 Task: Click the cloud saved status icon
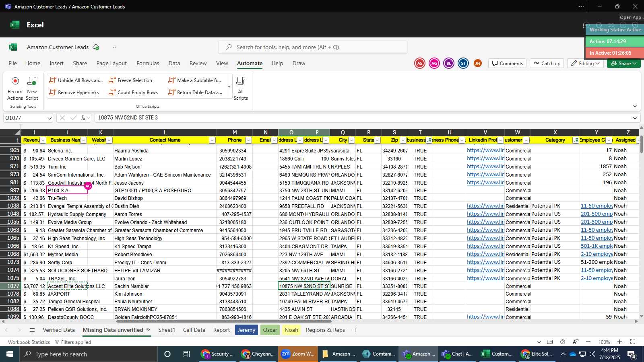pyautogui.click(x=96, y=47)
